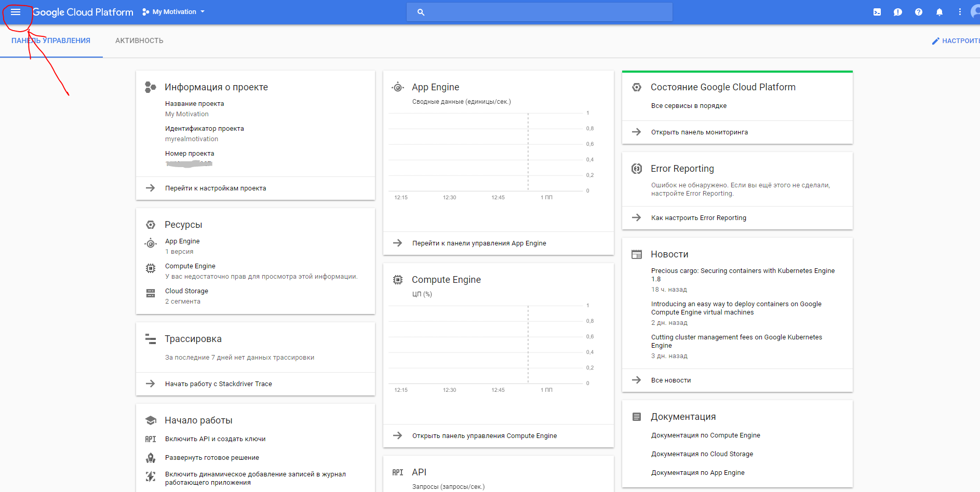Click the pencil icon beside НАСТРОИТЬ

(936, 40)
